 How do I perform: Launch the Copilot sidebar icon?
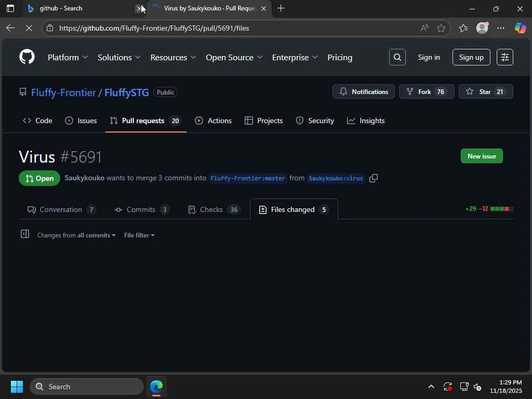click(x=520, y=28)
